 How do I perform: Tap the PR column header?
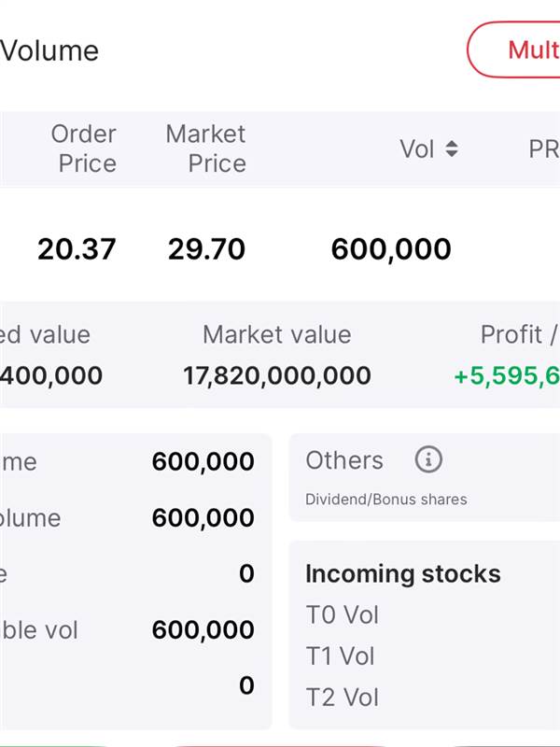point(544,149)
